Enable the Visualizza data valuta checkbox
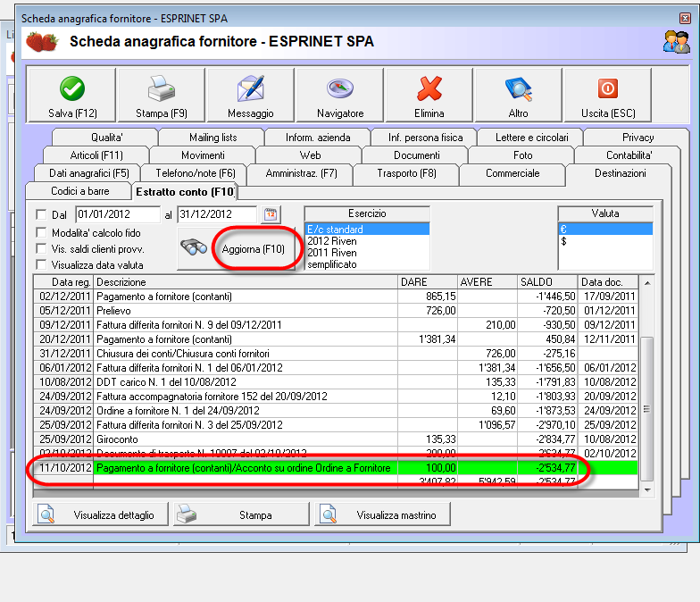 [x=41, y=264]
